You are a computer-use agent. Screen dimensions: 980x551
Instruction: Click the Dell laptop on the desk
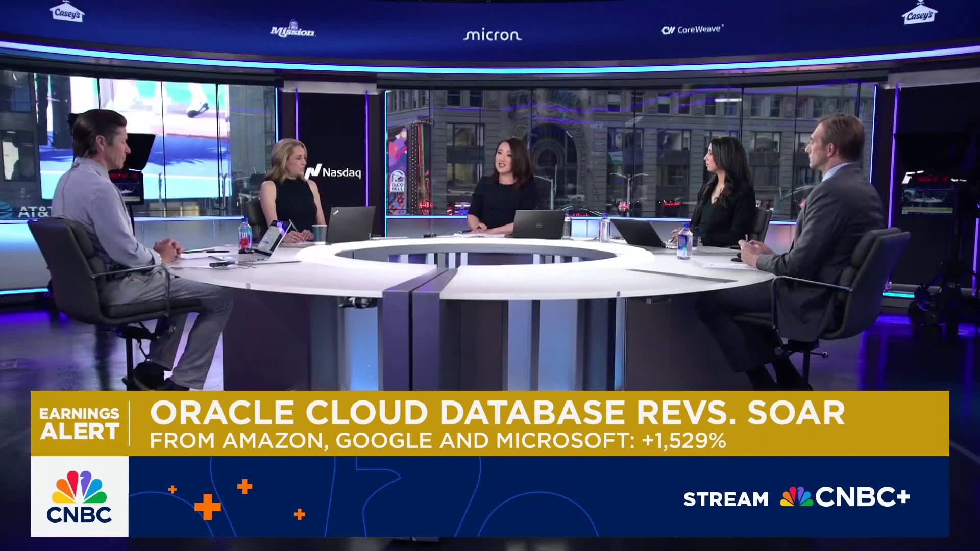pos(538,224)
